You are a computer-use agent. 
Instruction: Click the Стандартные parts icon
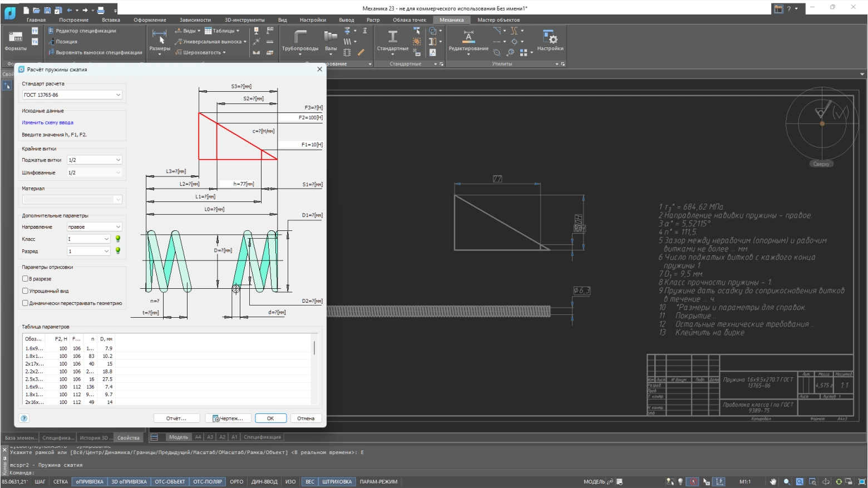392,41
